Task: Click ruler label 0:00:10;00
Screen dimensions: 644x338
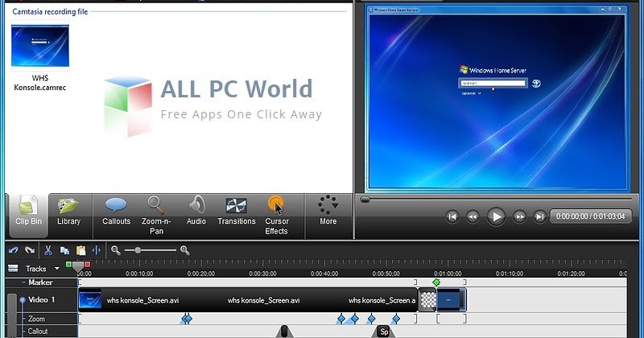Action: pyautogui.click(x=139, y=274)
